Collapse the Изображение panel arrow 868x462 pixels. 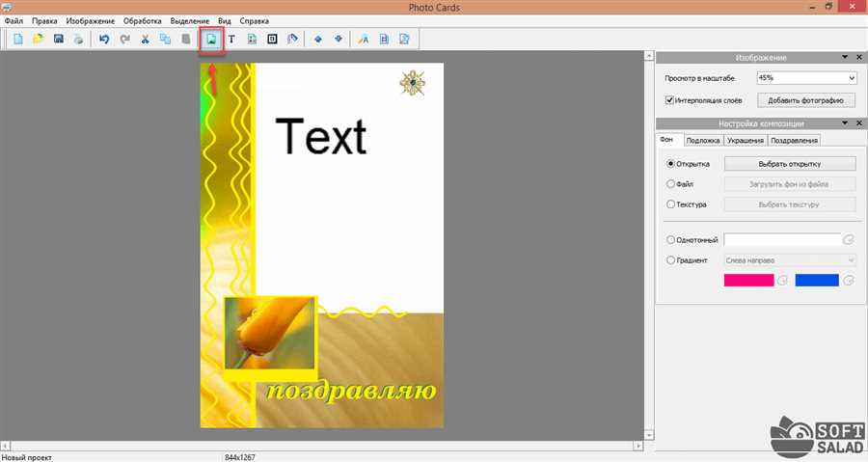[x=845, y=58]
